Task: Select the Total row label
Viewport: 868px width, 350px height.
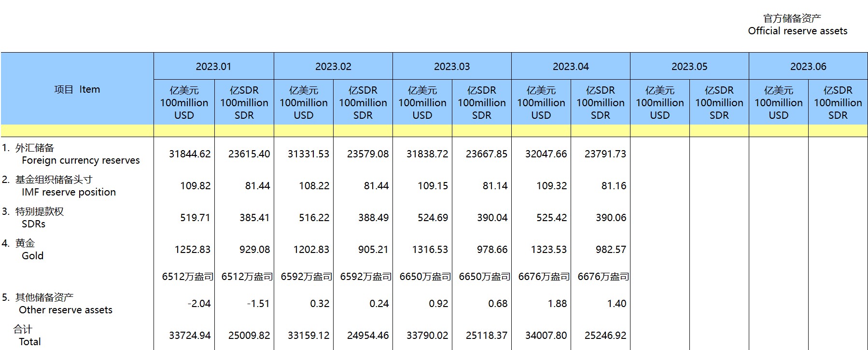Action: click(29, 342)
